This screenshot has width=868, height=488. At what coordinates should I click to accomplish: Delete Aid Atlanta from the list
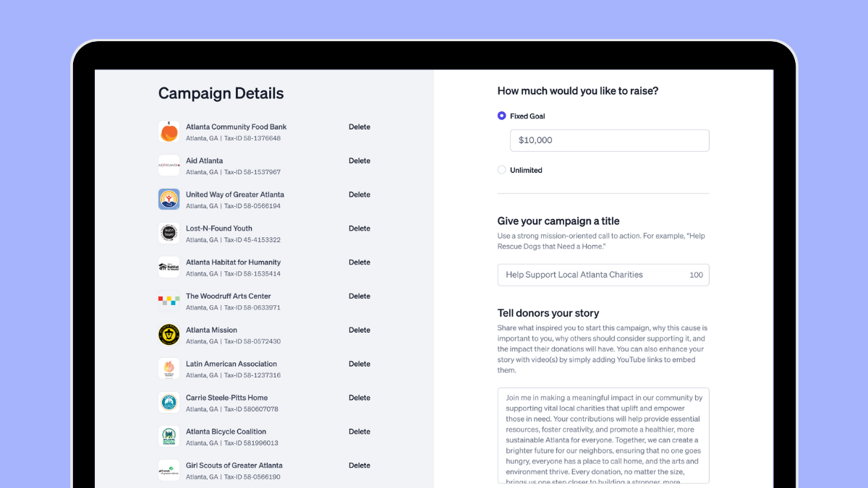[x=359, y=160]
